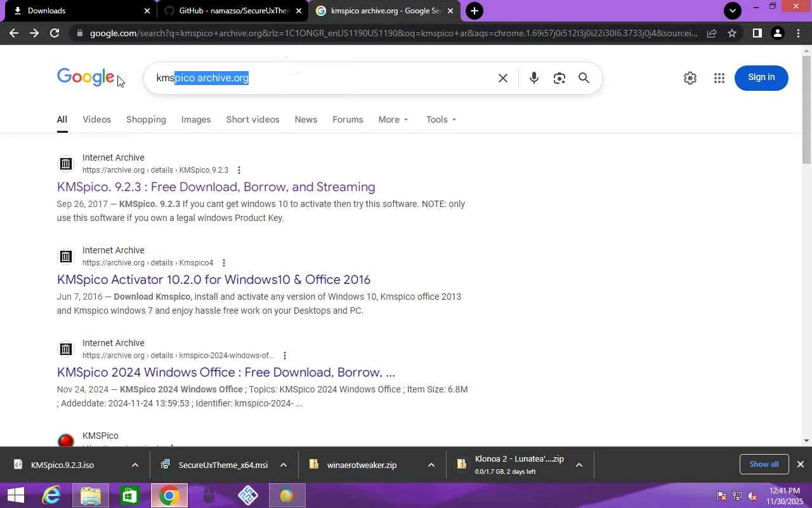Reload the current Google search page
This screenshot has width=812, height=508.
(55, 33)
